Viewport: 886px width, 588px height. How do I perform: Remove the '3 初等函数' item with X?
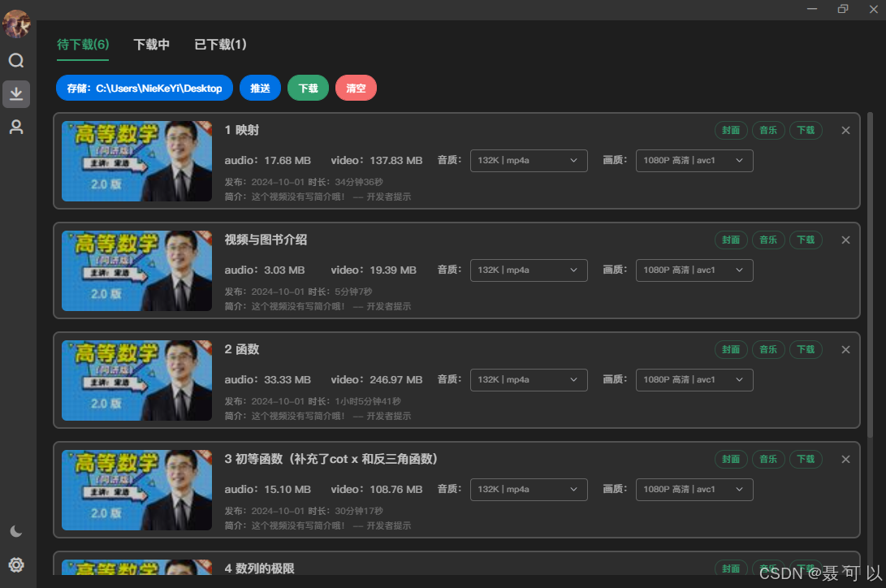pyautogui.click(x=845, y=459)
